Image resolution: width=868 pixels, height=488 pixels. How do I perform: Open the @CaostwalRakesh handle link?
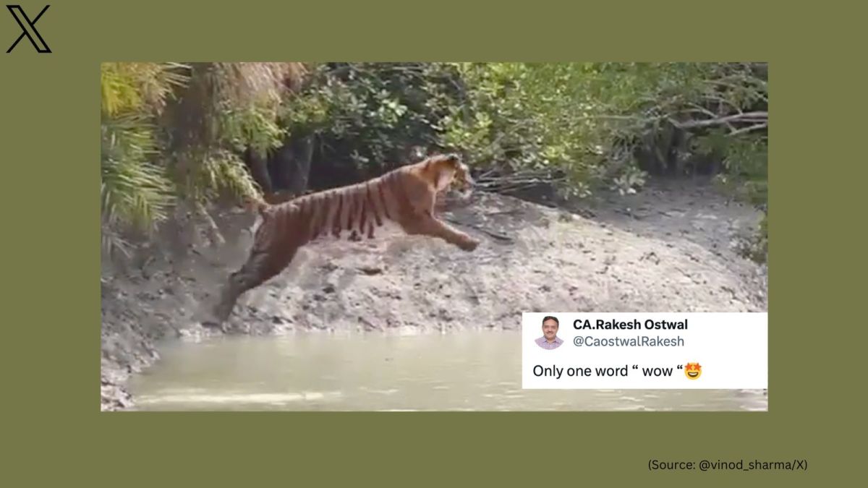click(x=628, y=341)
